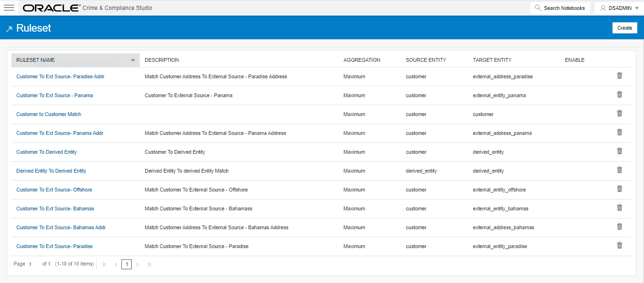This screenshot has width=644, height=283.
Task: Click the Search Notebooks field
Action: click(560, 8)
